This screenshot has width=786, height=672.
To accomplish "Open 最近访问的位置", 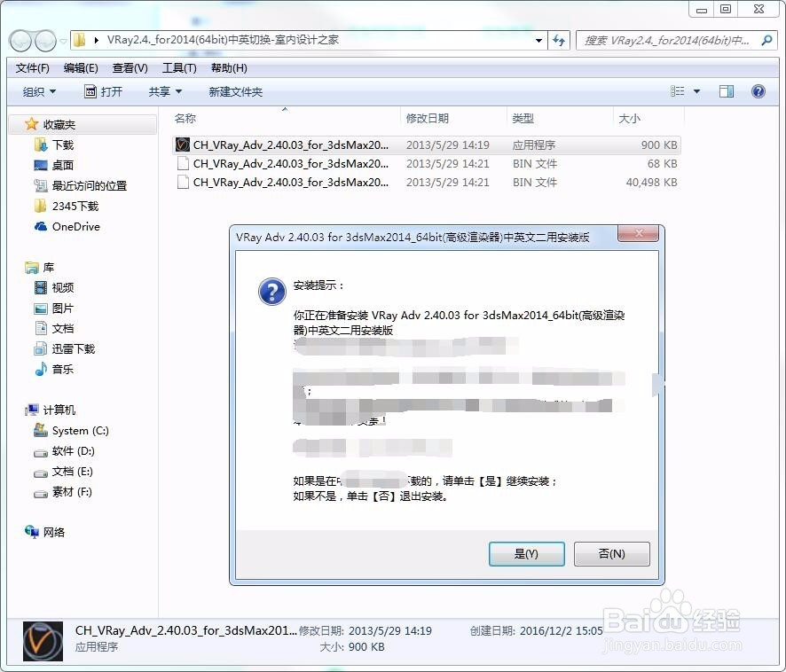I will 80,186.
